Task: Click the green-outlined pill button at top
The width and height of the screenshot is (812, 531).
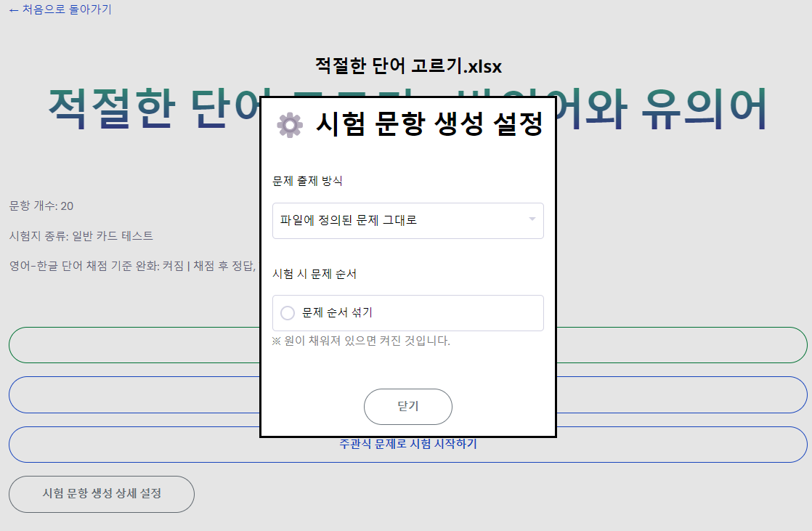Action: tap(131, 345)
